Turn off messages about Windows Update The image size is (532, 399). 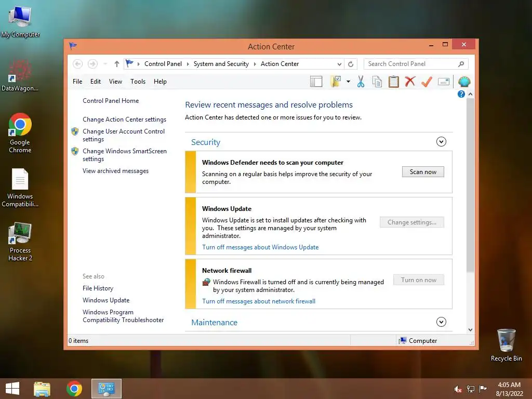(260, 247)
